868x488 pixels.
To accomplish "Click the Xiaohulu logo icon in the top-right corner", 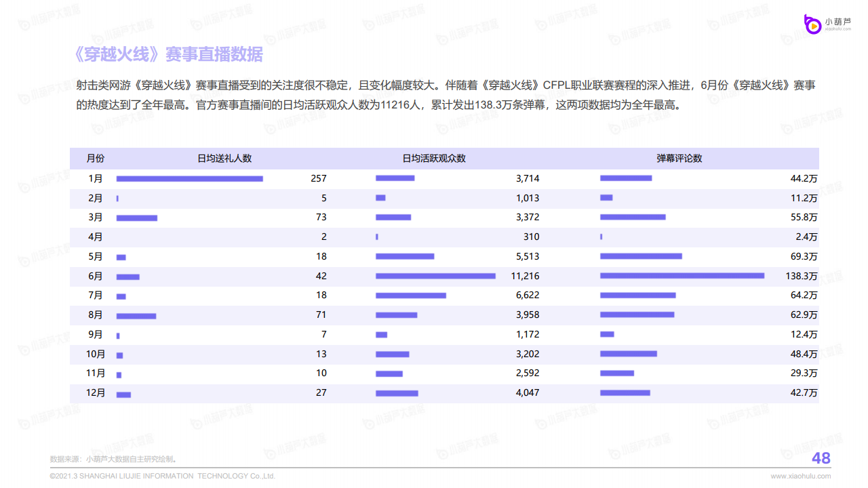I will 812,24.
